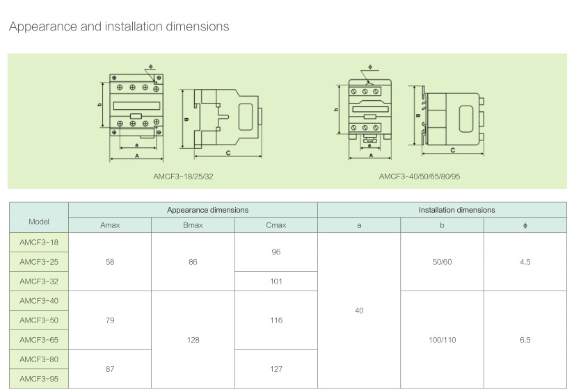This screenshot has width=574, height=392.
Task: Click the AMCF3-18/25/32 caption text
Action: (183, 177)
